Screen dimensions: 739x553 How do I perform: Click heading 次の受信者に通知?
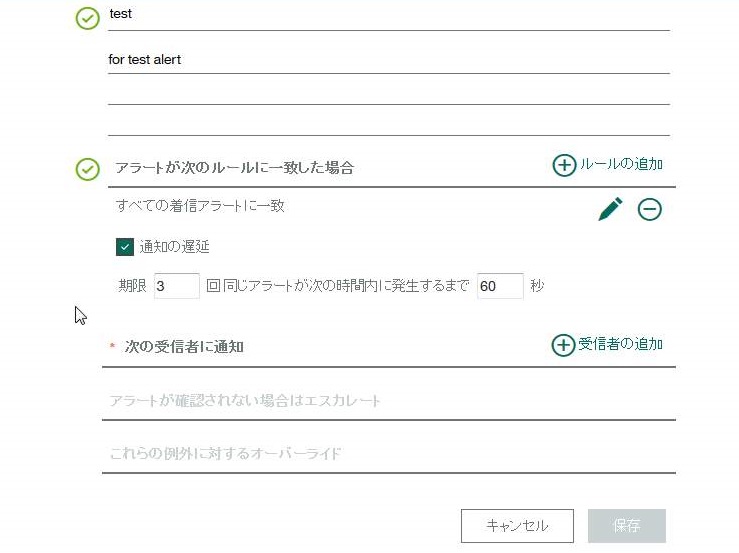coord(184,347)
